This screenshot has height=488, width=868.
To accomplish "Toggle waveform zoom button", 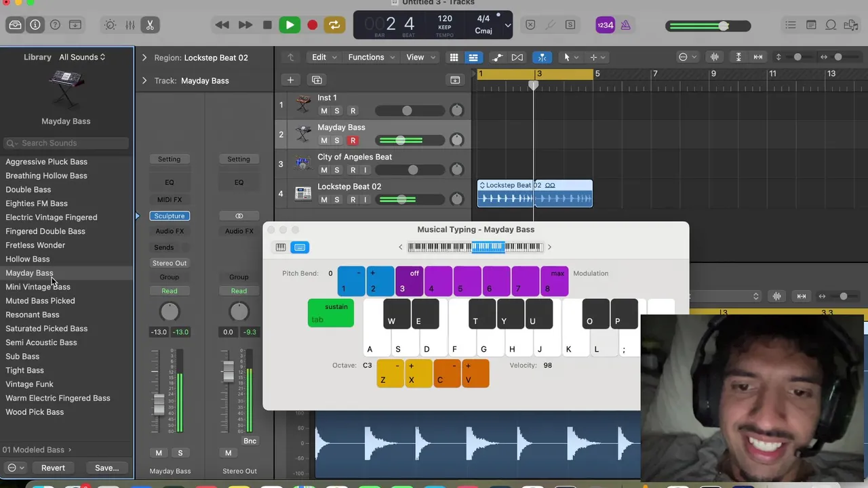I will (714, 58).
